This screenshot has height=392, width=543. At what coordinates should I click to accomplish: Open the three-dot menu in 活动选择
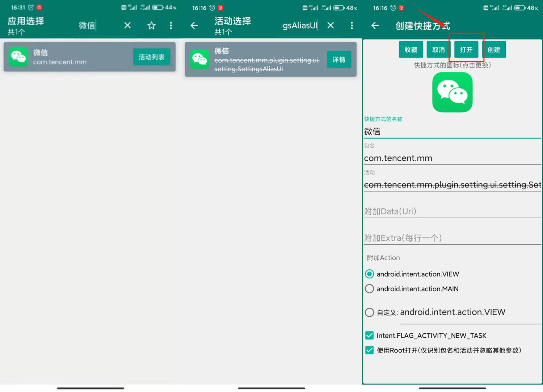(352, 25)
